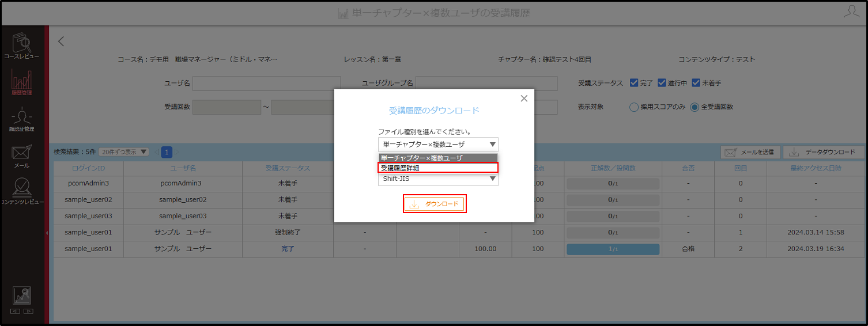868x326 pixels.
Task: Open the メール envelope sidebar icon
Action: click(x=22, y=156)
